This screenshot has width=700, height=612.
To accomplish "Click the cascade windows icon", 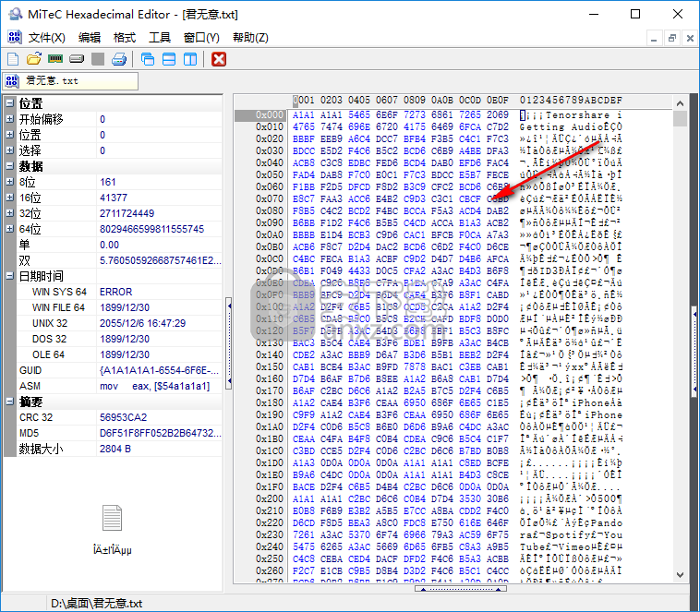I will pos(148,60).
